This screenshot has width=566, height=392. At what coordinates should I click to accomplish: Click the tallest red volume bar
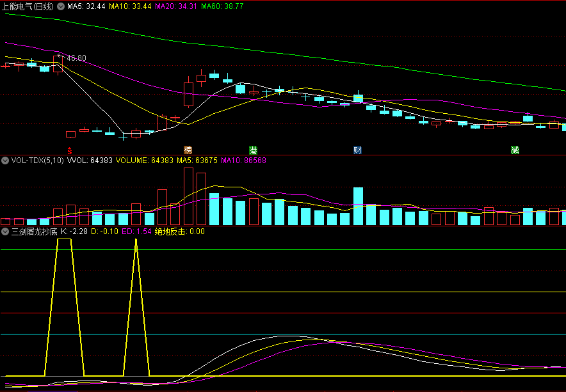(188, 196)
